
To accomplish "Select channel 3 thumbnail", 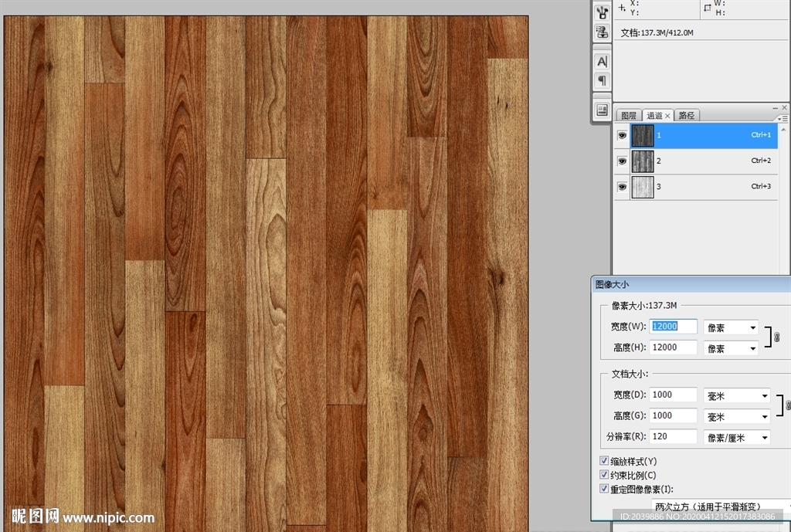I will click(643, 187).
